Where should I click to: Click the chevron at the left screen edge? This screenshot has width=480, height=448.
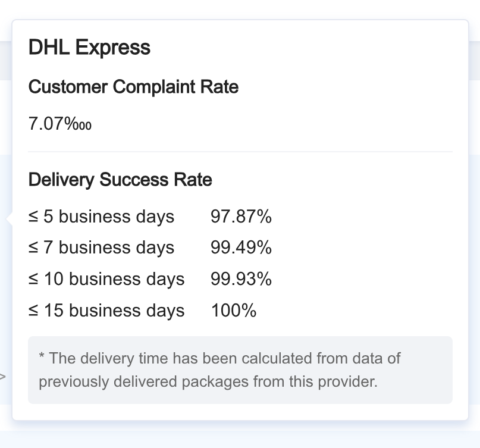pyautogui.click(x=2, y=377)
